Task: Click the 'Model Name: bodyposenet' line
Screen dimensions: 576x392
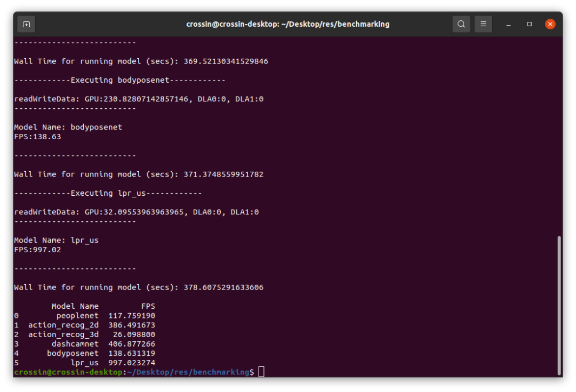Action: tap(68, 127)
